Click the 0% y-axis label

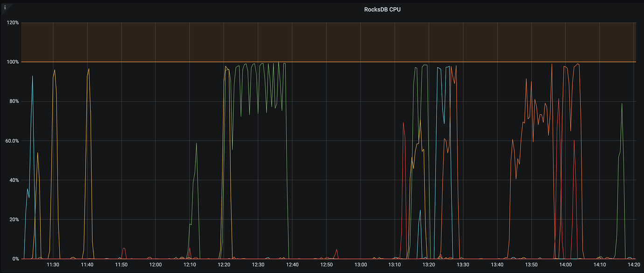[x=15, y=259]
